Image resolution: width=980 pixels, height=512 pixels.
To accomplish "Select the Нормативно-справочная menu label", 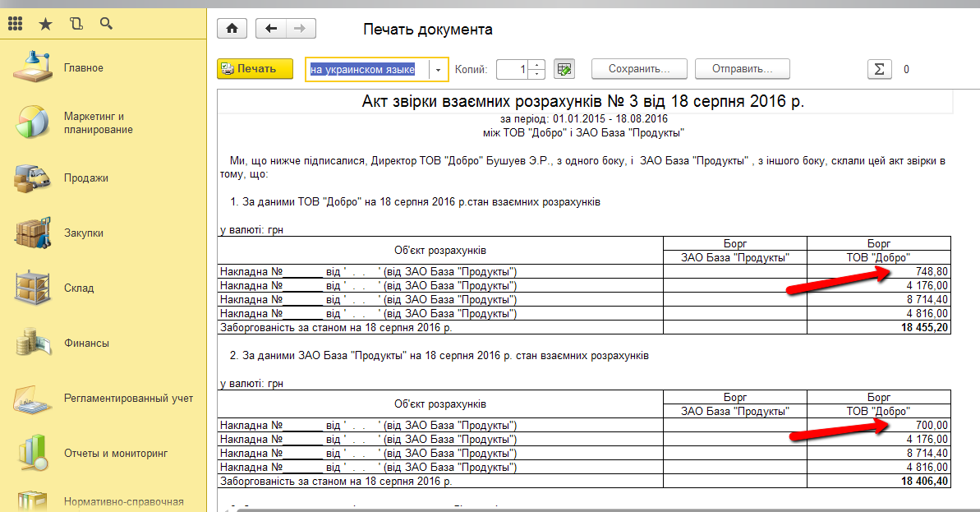I will click(x=124, y=501).
